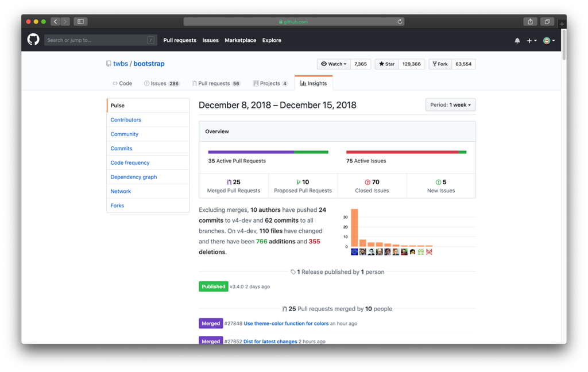Screen dimensions: 588x372
Task: Open 5 New Issues
Action: click(441, 186)
